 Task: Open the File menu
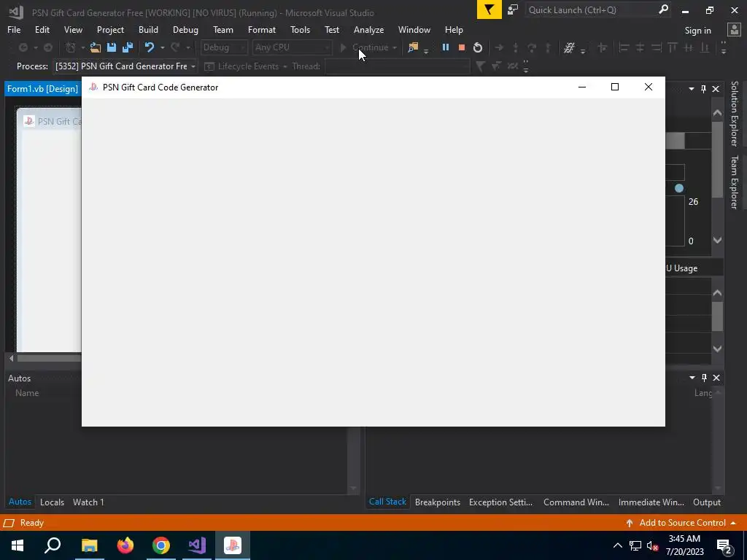point(14,29)
